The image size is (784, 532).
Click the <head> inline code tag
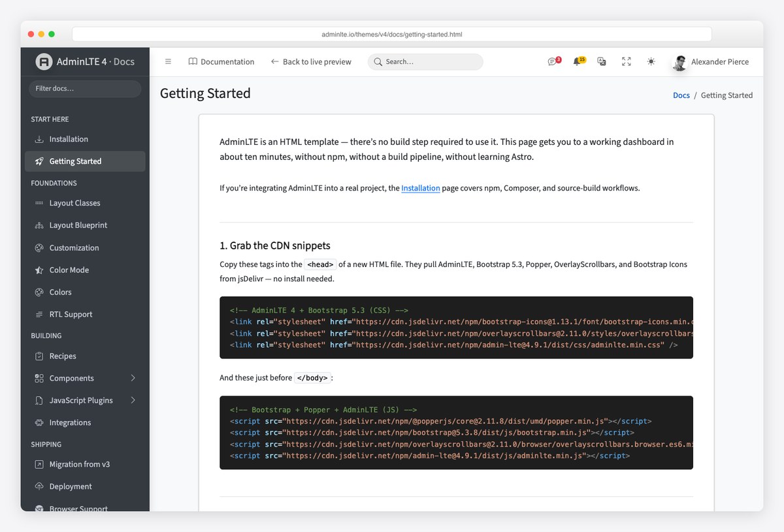(320, 264)
